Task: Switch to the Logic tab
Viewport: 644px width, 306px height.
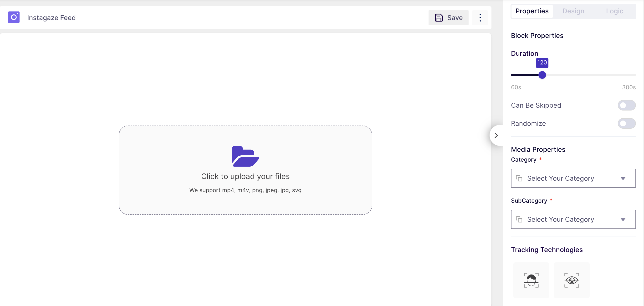Action: coord(614,11)
